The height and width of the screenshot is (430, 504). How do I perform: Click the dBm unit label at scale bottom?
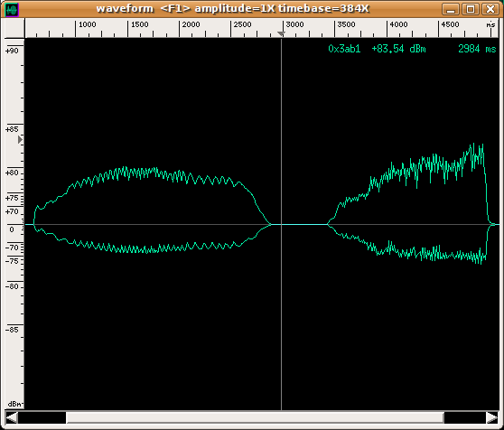(x=14, y=404)
